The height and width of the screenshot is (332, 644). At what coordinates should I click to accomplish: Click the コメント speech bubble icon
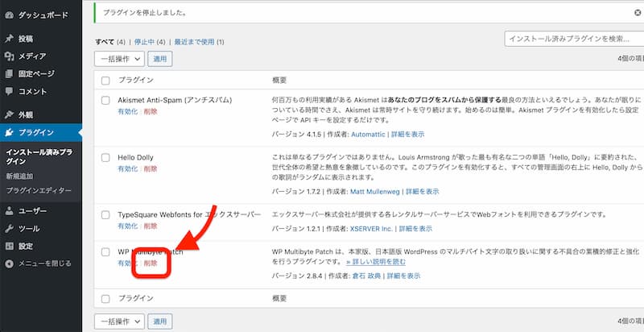9,91
